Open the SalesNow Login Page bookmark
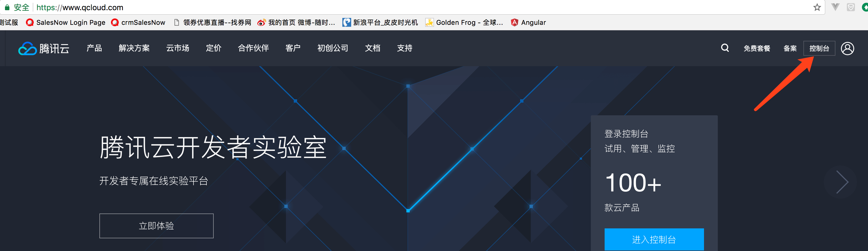 [x=66, y=23]
